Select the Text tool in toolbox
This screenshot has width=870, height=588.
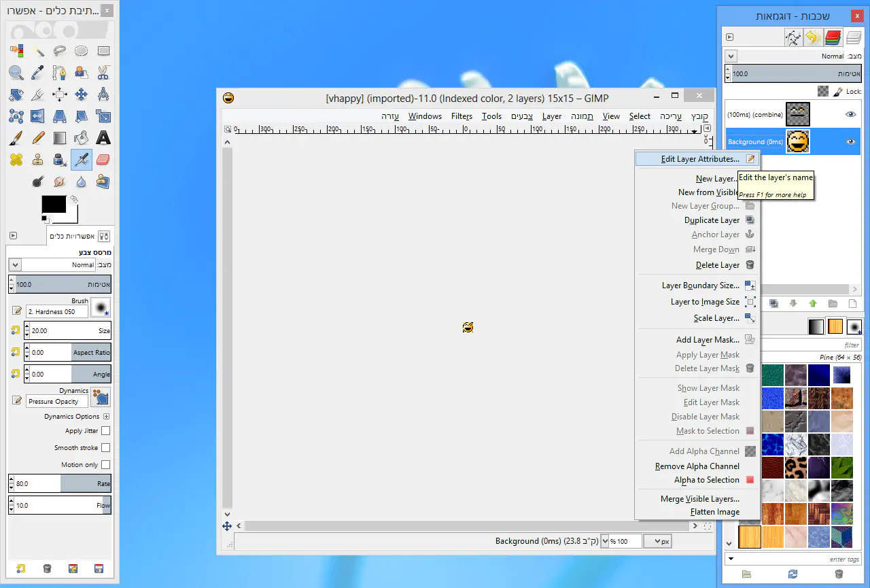coord(103,138)
